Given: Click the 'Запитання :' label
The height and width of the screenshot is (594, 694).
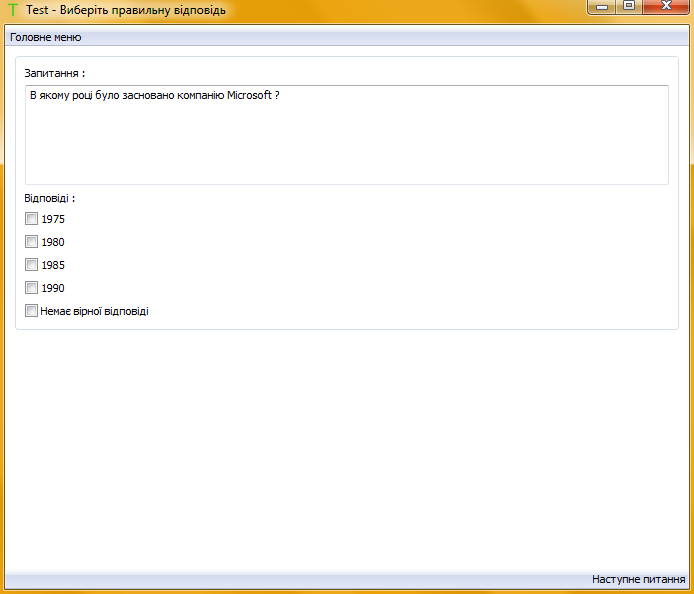Looking at the screenshot, I should [54, 73].
